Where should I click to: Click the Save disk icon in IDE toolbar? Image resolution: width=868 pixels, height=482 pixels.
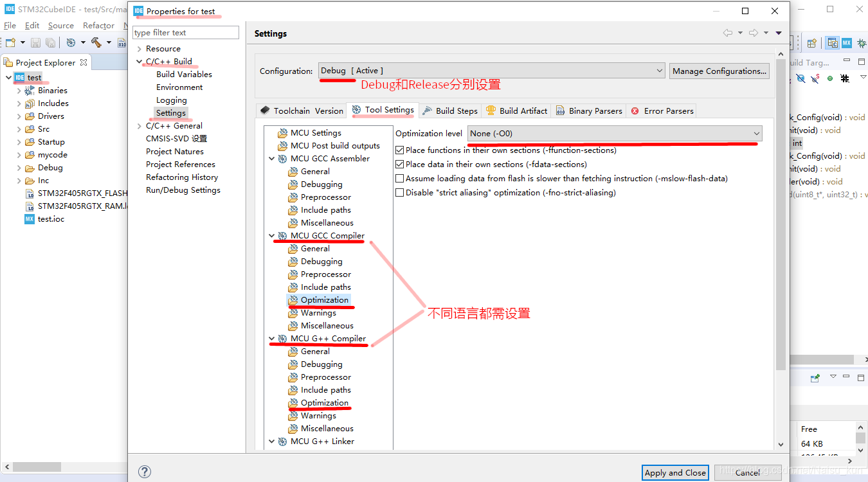coord(36,42)
